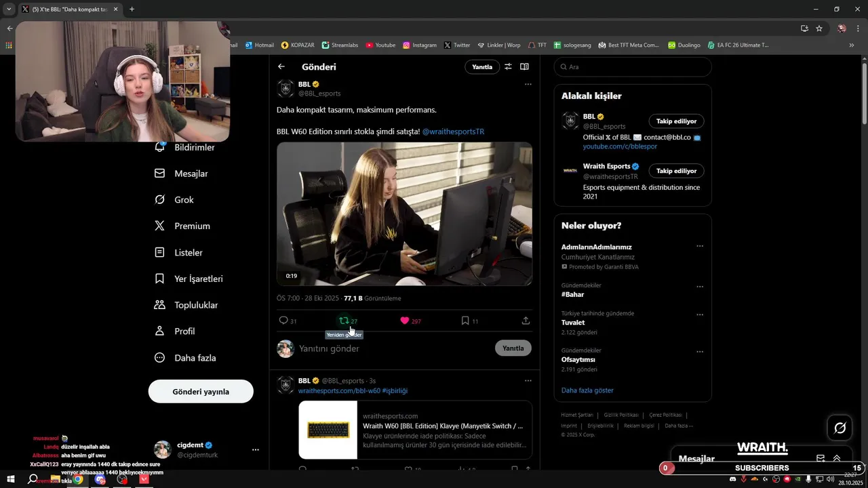Open the Wraith W60 keyboard link card

pyautogui.click(x=415, y=430)
